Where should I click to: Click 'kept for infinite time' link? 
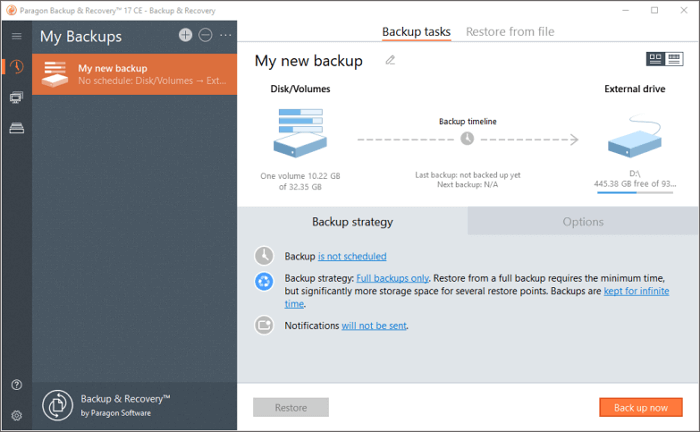point(636,291)
